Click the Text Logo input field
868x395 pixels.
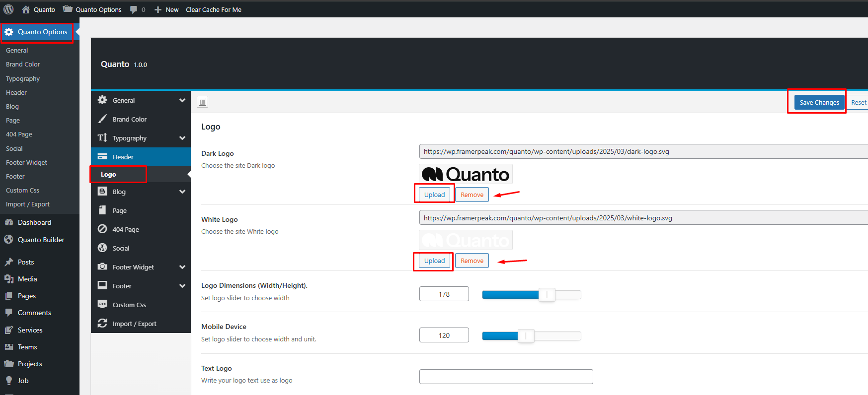506,377
